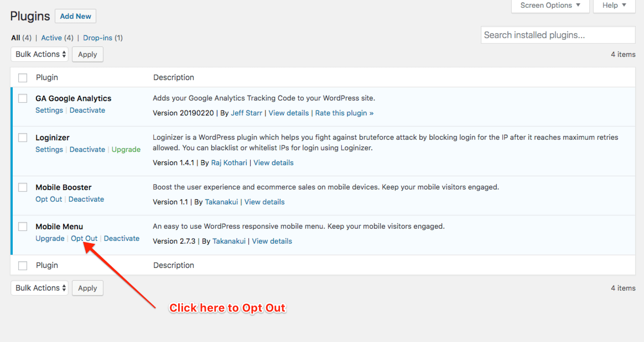The image size is (644, 342).
Task: View details of Mobile Menu
Action: click(x=272, y=241)
